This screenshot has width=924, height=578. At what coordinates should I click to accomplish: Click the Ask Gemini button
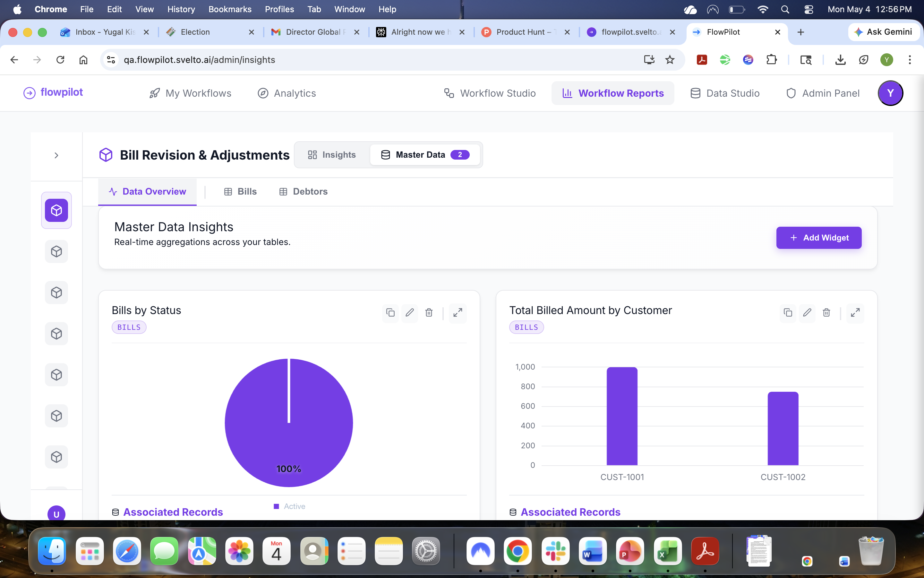(883, 32)
